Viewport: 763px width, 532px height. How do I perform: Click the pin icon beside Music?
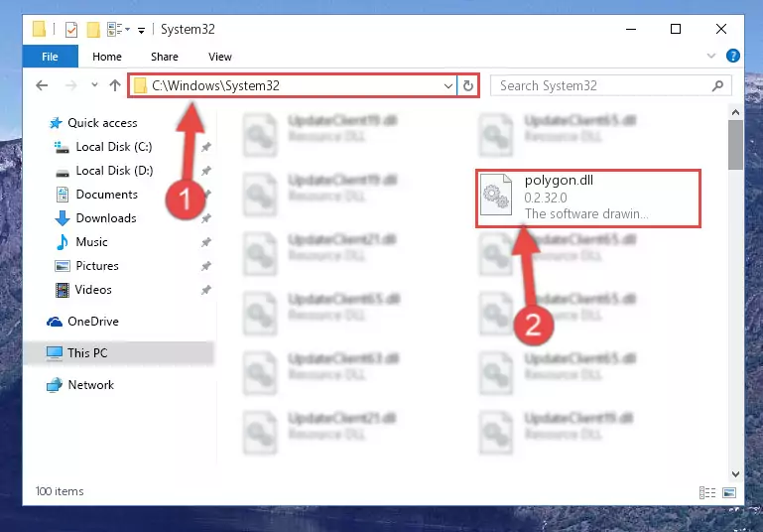click(x=206, y=242)
